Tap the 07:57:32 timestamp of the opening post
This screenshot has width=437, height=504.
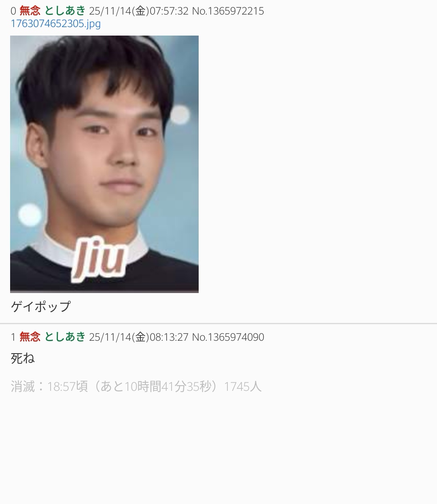169,11
